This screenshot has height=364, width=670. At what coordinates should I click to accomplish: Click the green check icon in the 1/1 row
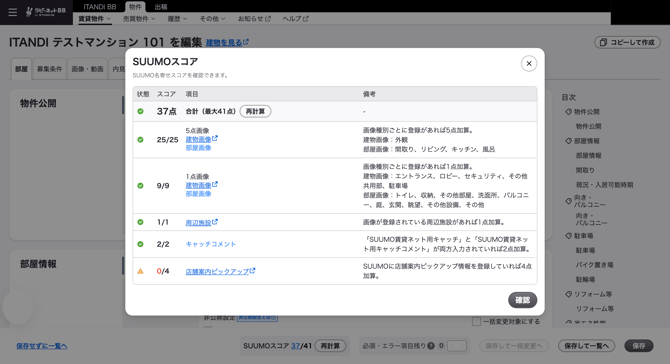(x=140, y=222)
